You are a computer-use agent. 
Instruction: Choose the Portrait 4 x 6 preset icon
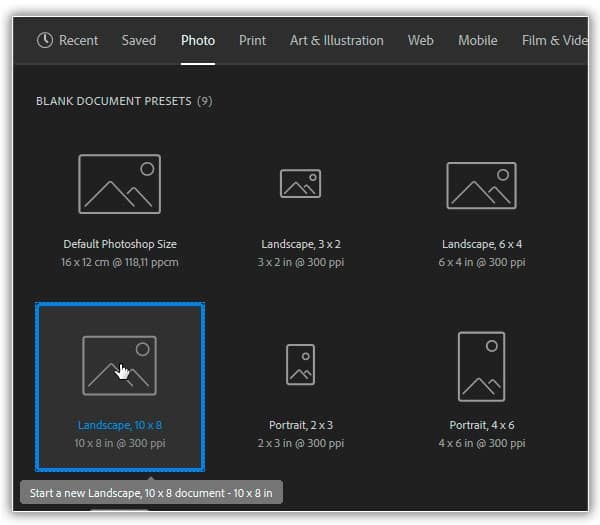pyautogui.click(x=481, y=367)
